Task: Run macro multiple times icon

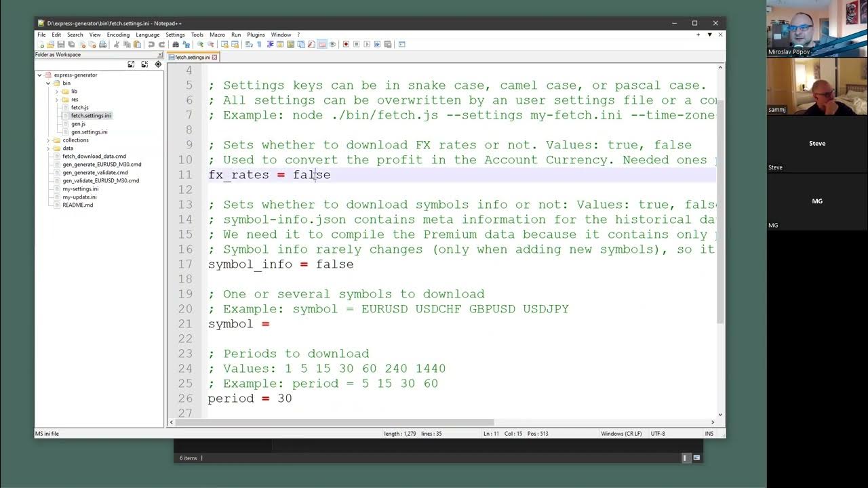Action: (377, 45)
